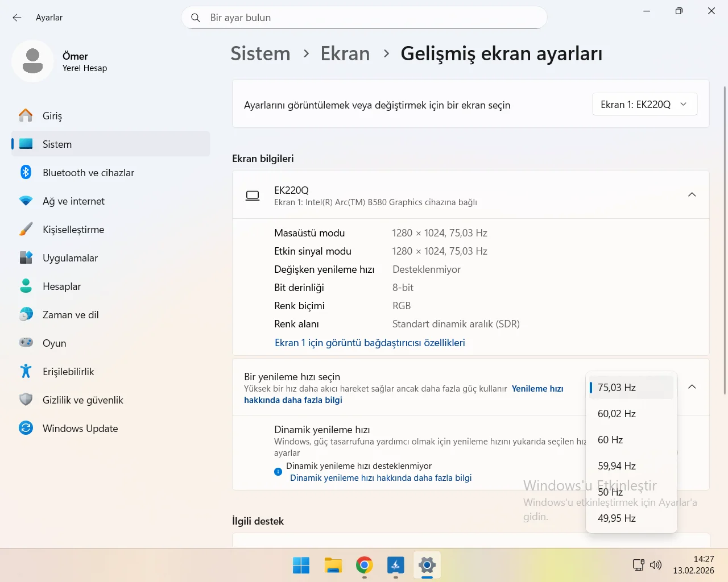Click the Etkin sinyal modu value

pos(440,251)
